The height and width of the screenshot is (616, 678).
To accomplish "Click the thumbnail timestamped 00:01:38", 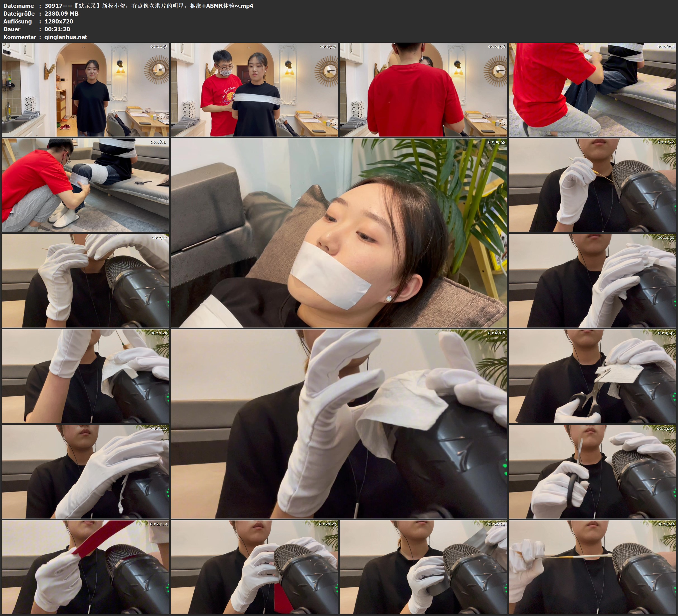I will (x=85, y=89).
